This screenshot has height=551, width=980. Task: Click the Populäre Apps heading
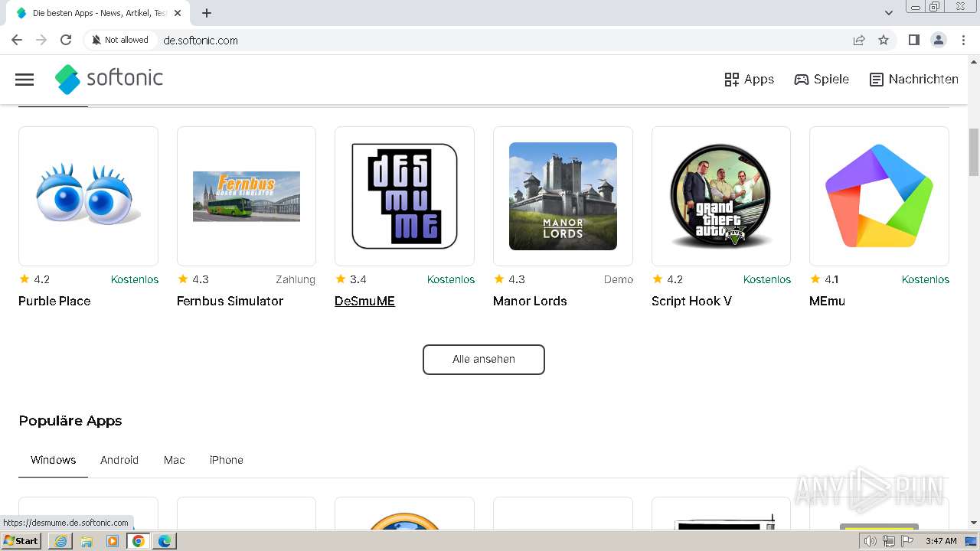pyautogui.click(x=70, y=421)
